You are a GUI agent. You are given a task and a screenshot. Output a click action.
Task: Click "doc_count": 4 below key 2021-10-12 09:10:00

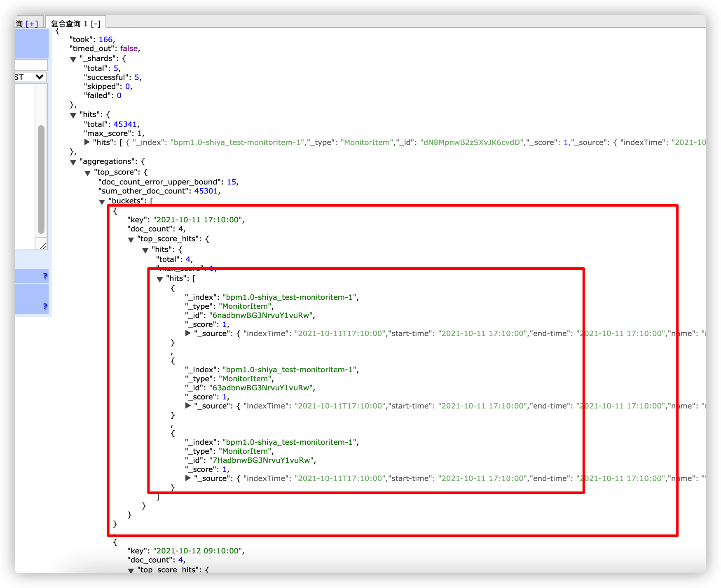click(x=156, y=560)
